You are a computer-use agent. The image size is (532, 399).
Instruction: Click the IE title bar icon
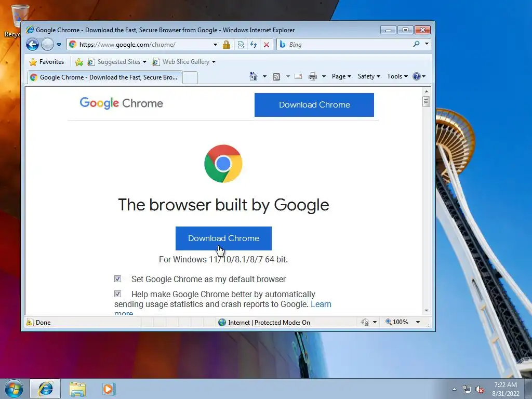[30, 30]
